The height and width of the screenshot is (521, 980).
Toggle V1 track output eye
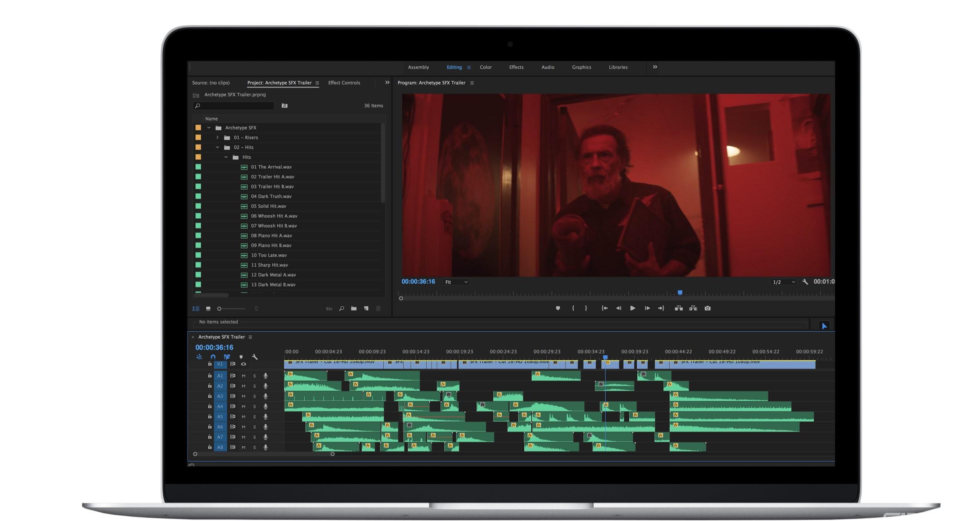pyautogui.click(x=243, y=364)
